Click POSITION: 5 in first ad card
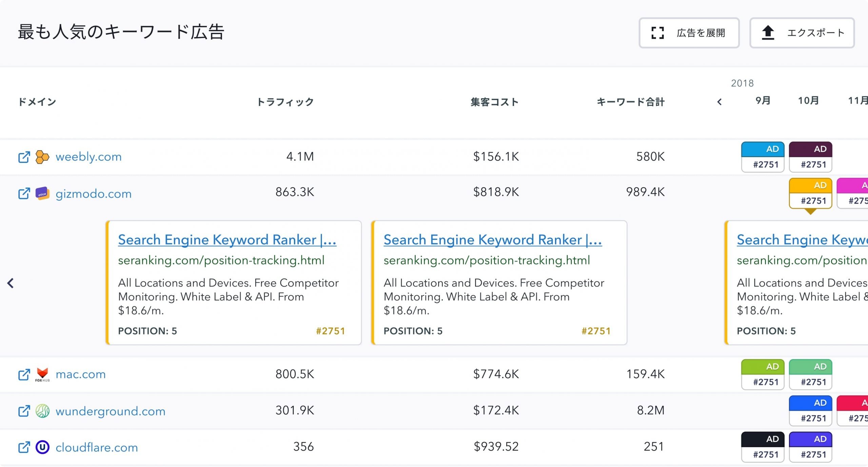Image resolution: width=868 pixels, height=467 pixels. [147, 331]
